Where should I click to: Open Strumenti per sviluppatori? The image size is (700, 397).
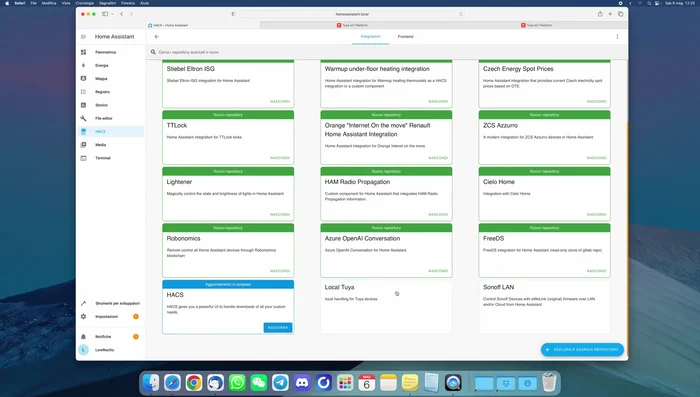110,303
